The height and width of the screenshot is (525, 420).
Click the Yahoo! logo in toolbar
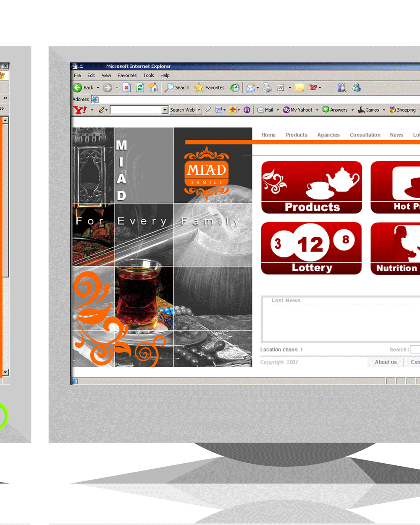80,110
